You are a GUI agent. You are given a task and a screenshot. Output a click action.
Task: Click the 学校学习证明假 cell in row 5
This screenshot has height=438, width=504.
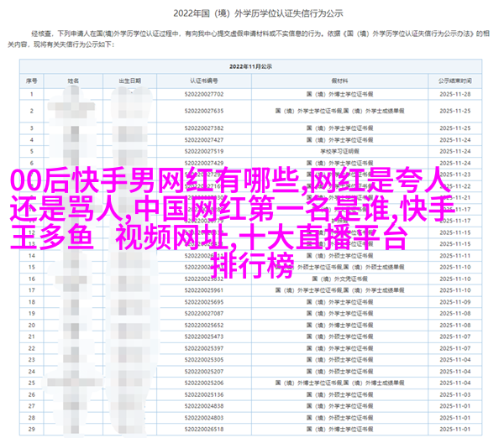coord(339,151)
